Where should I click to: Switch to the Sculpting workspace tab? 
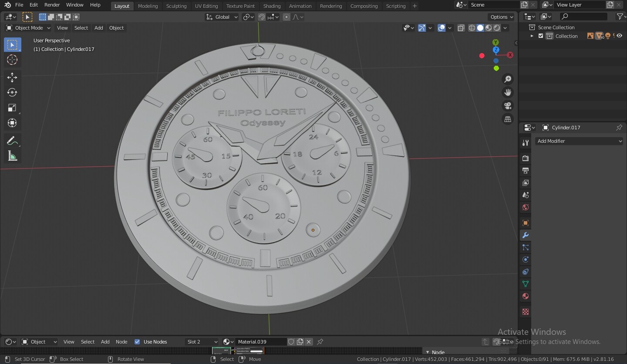176,6
